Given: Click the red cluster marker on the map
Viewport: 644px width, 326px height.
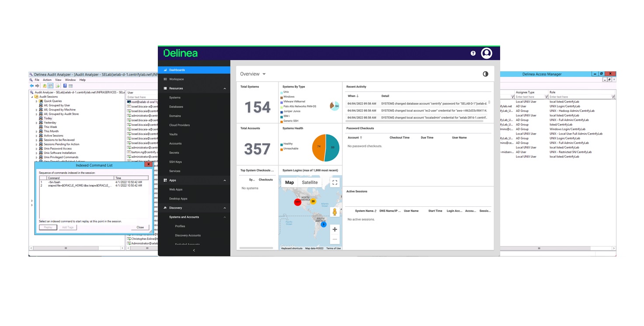Looking at the screenshot, I should point(298,202).
